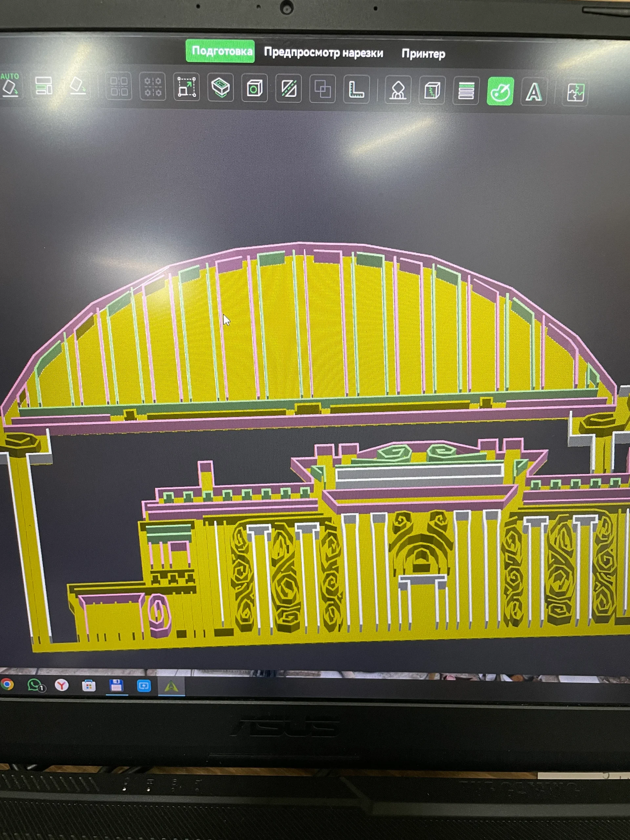Viewport: 630px width, 840px height.
Task: Select the Lay on Face tool
Action: tap(220, 88)
